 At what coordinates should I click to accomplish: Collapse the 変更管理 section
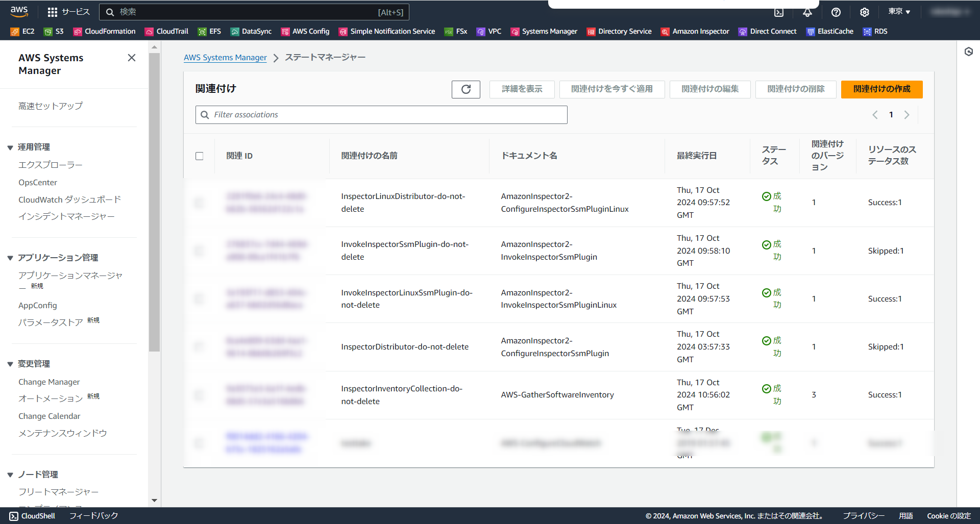click(10, 364)
